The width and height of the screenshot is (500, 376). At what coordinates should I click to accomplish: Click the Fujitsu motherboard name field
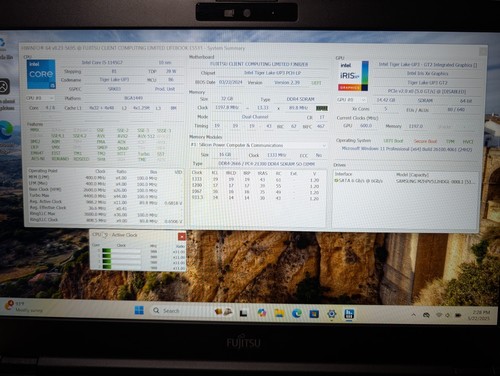[x=259, y=64]
